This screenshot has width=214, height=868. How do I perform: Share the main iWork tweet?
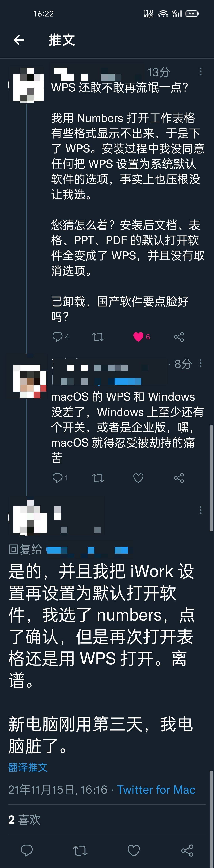pyautogui.click(x=187, y=851)
